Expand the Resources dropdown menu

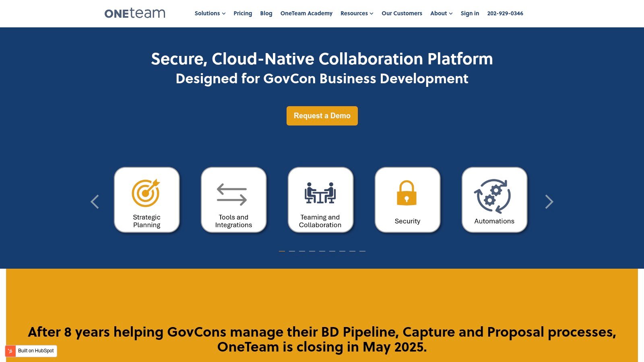357,13
